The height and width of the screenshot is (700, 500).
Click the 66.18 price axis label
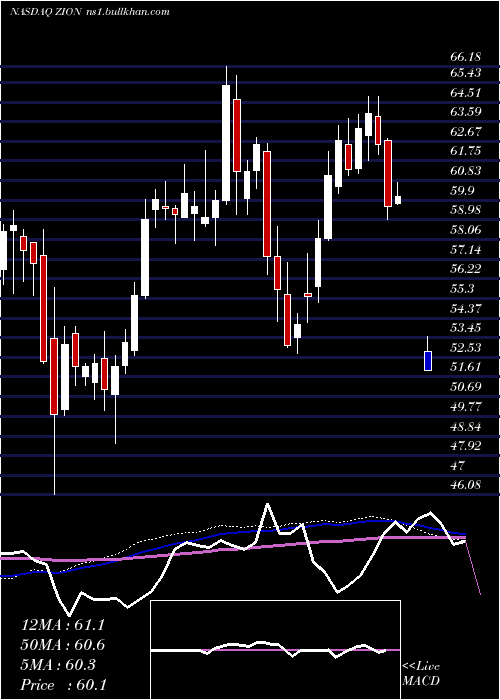(465, 57)
